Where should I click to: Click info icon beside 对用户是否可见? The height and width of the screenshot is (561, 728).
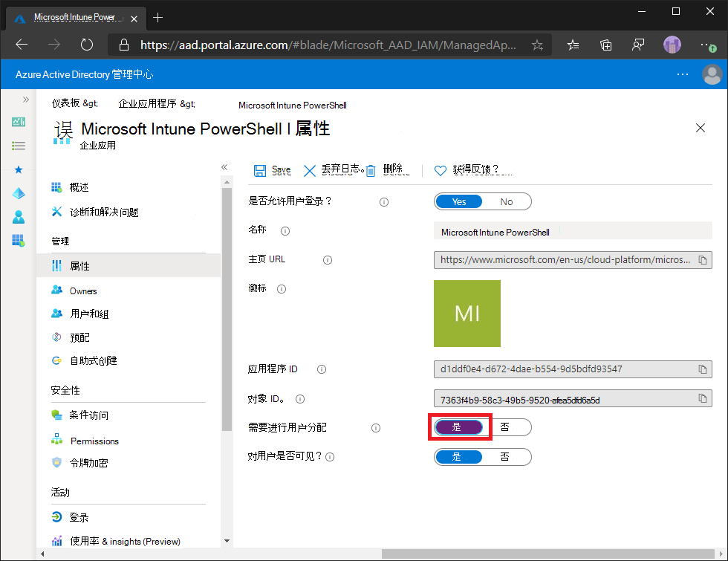coord(330,457)
